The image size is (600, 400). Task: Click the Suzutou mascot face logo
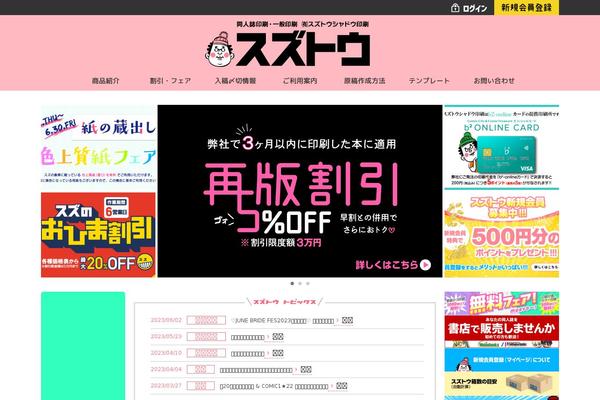tap(220, 49)
